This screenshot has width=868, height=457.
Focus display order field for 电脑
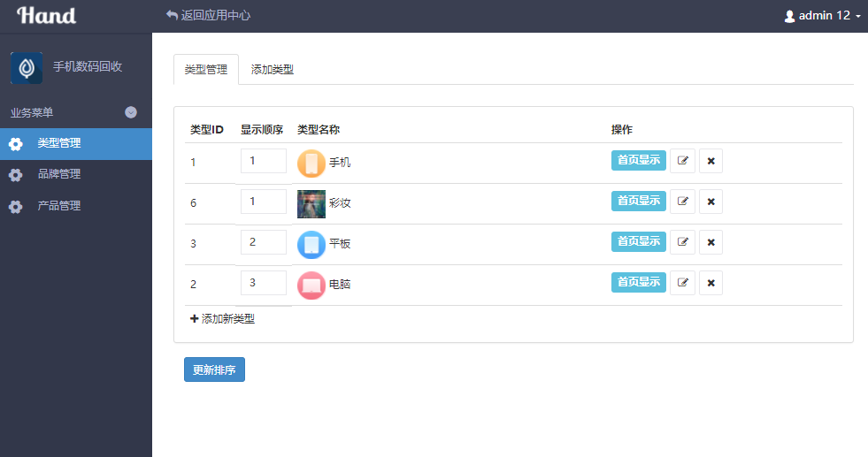[x=264, y=283]
